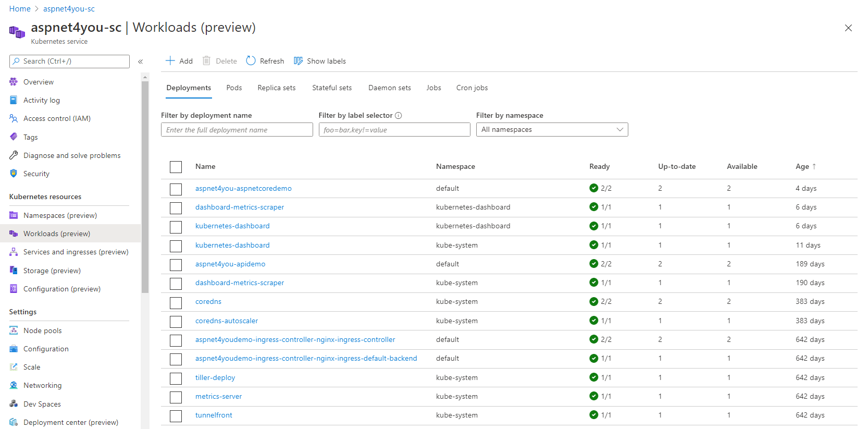This screenshot has height=429, width=868.
Task: Switch to the Replica sets tab
Action: point(276,88)
